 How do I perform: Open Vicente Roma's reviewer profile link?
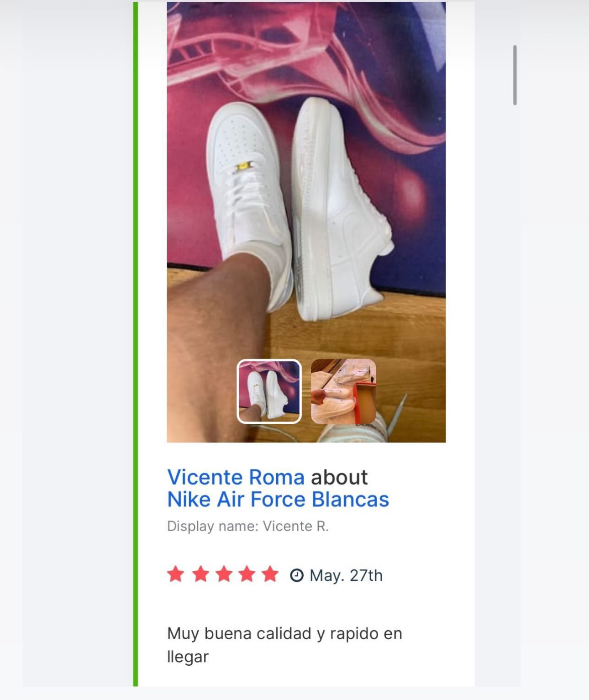pos(236,477)
